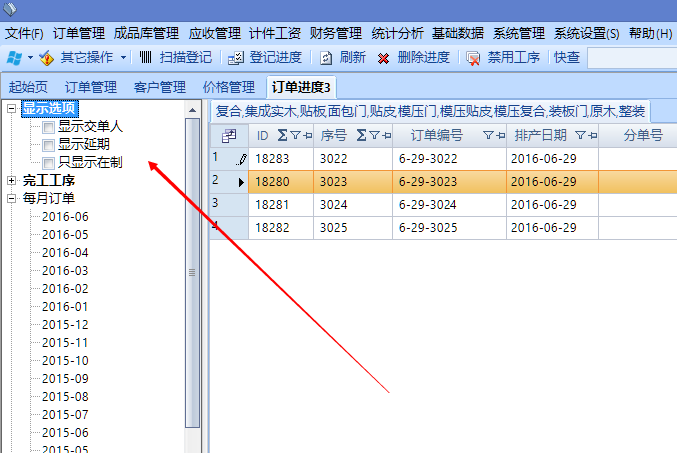Click the 快查 quick search label
Image resolution: width=677 pixels, height=453 pixels.
click(x=567, y=58)
